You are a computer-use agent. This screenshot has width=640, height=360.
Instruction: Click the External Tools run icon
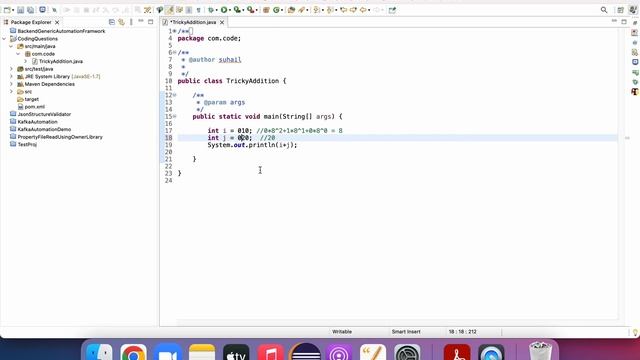[x=251, y=10]
